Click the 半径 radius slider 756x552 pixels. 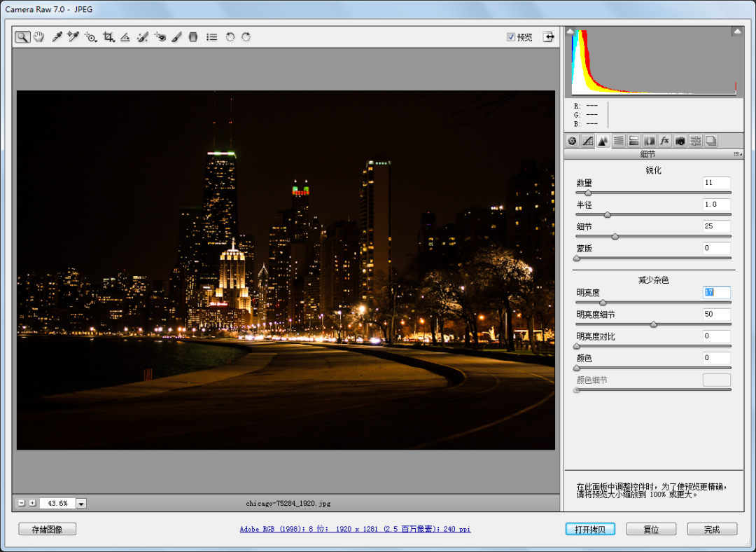tap(653, 214)
